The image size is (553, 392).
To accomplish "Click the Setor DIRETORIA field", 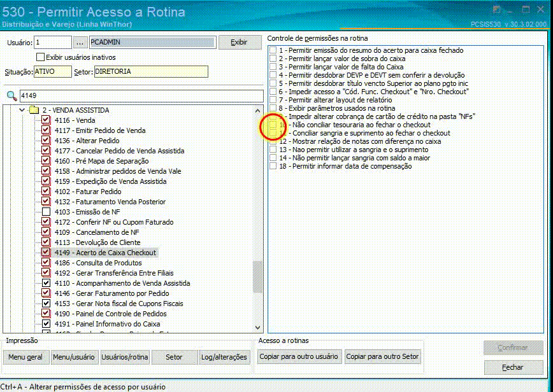I will pos(151,71).
